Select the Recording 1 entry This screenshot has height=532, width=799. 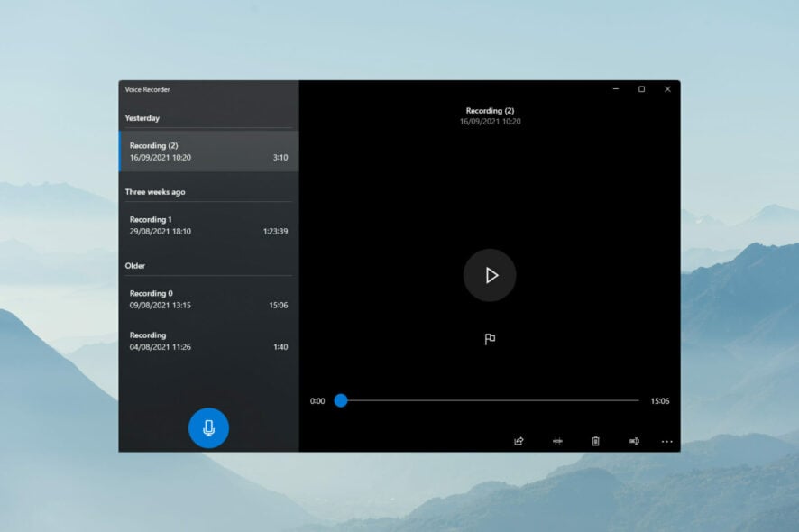click(x=208, y=225)
